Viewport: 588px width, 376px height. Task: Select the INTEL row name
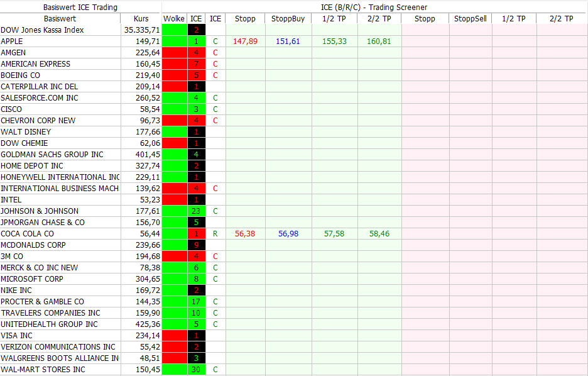(x=11, y=200)
